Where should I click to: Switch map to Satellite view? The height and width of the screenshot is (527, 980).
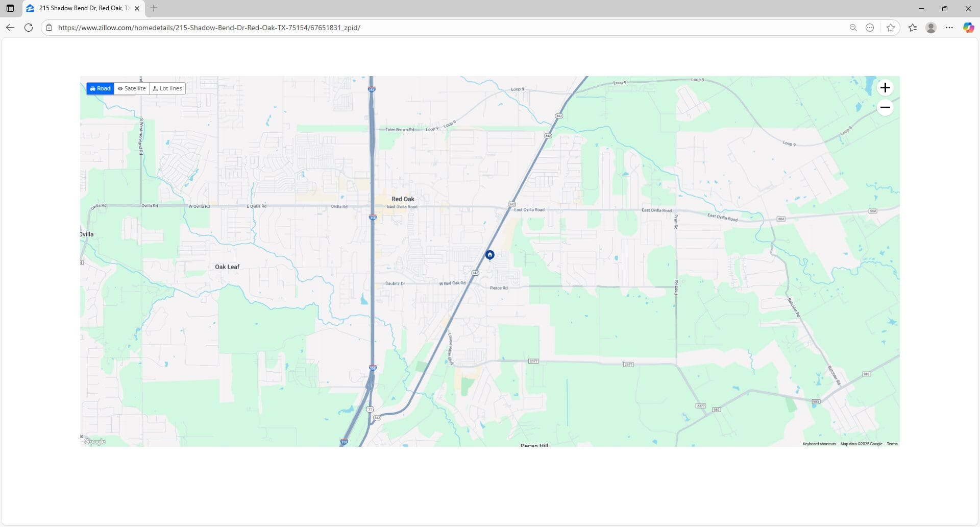[x=132, y=88]
